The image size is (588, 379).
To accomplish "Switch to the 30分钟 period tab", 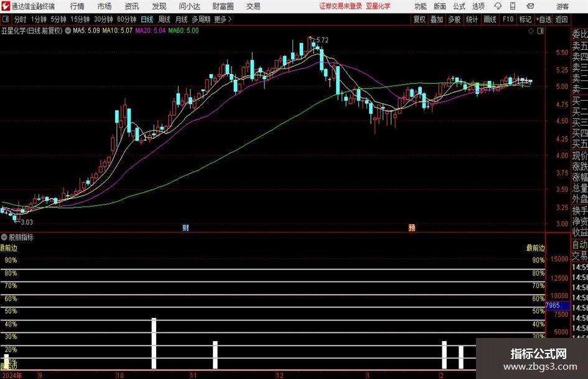I will tap(103, 19).
